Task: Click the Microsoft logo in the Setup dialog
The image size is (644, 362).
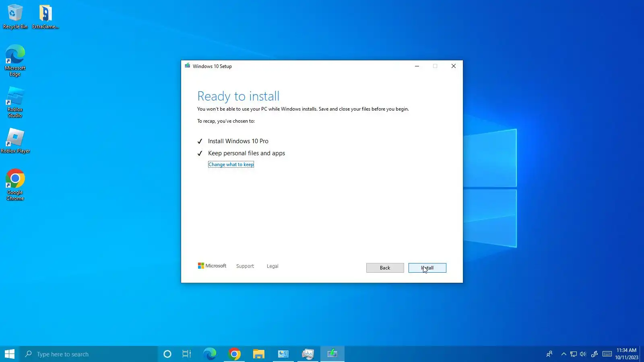Action: tap(212, 266)
